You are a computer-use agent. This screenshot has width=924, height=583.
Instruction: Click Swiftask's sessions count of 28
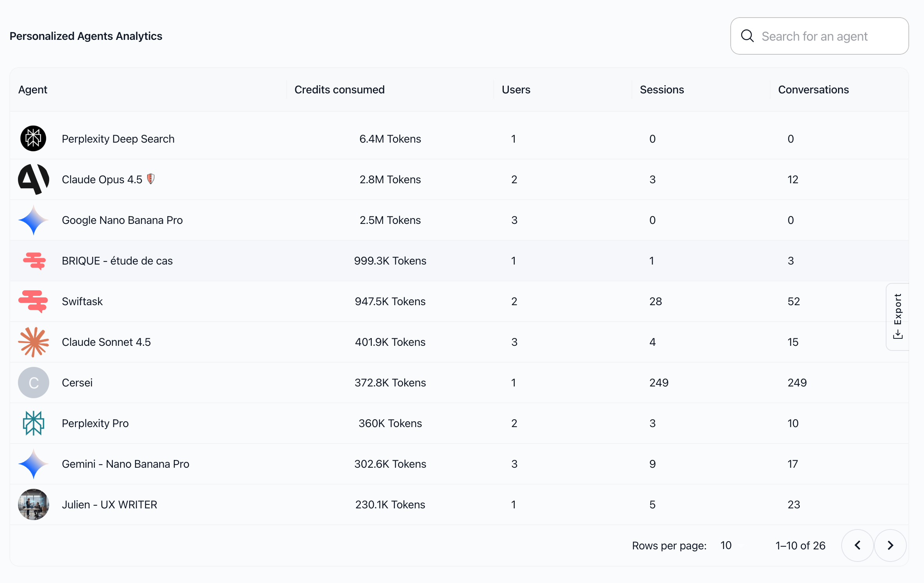pos(656,301)
